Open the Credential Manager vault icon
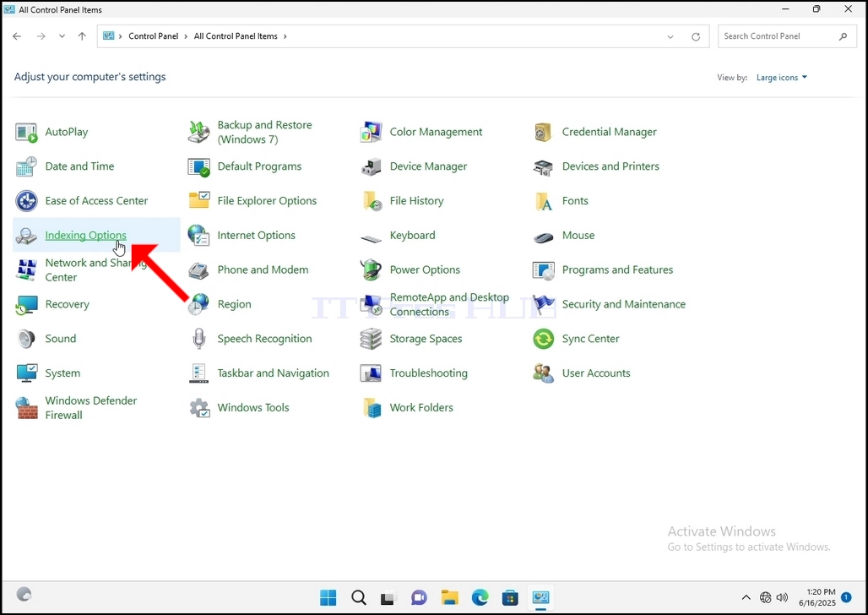The height and width of the screenshot is (615, 868). (543, 132)
